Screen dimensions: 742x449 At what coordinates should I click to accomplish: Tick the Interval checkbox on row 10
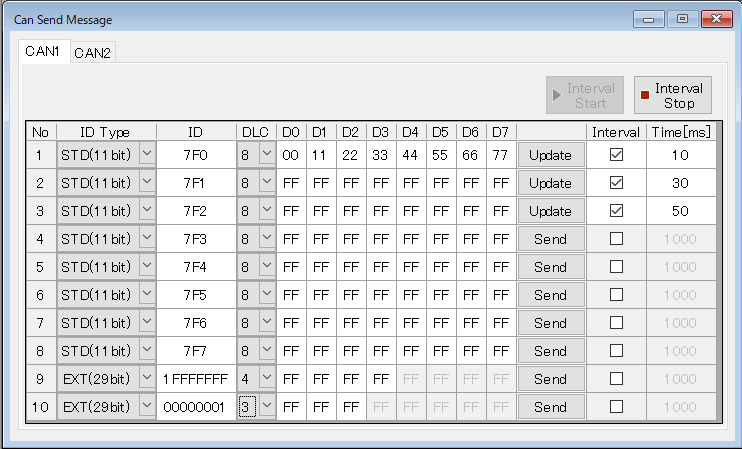tap(616, 407)
